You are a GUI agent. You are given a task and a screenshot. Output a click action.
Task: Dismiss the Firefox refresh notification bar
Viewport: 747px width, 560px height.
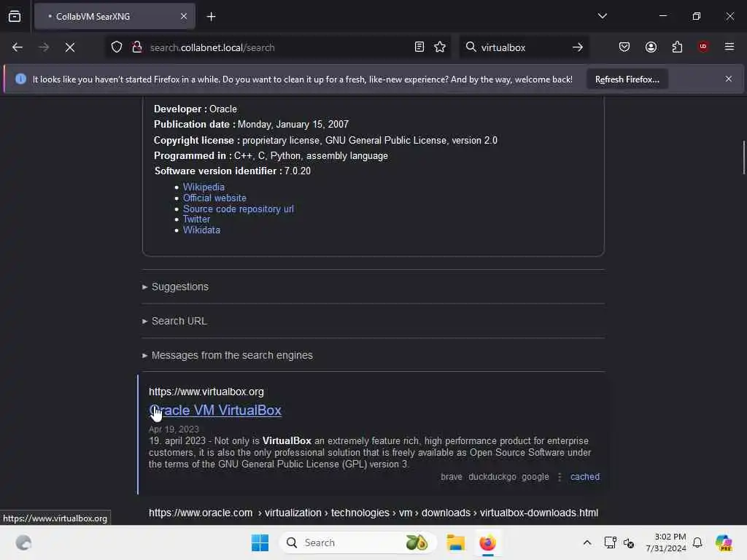[x=729, y=79]
